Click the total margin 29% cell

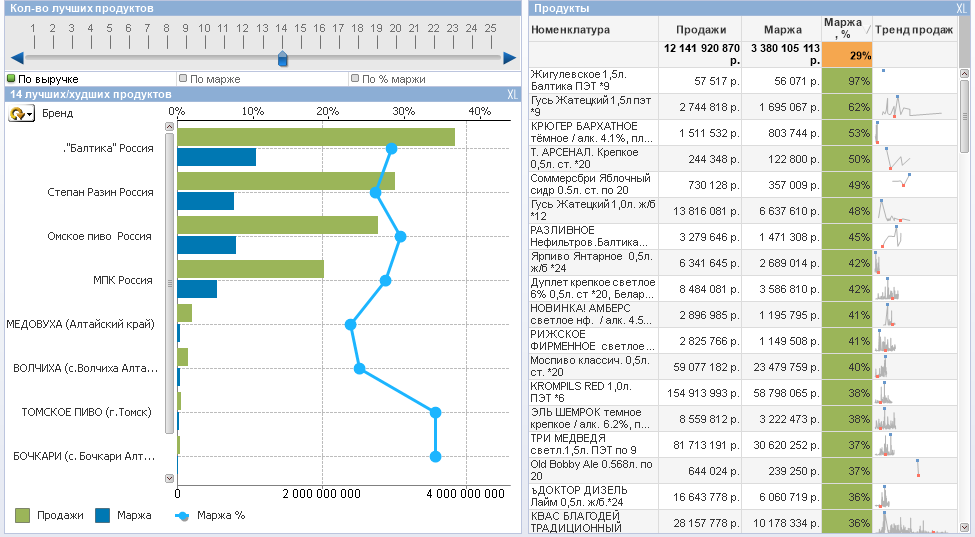click(847, 55)
